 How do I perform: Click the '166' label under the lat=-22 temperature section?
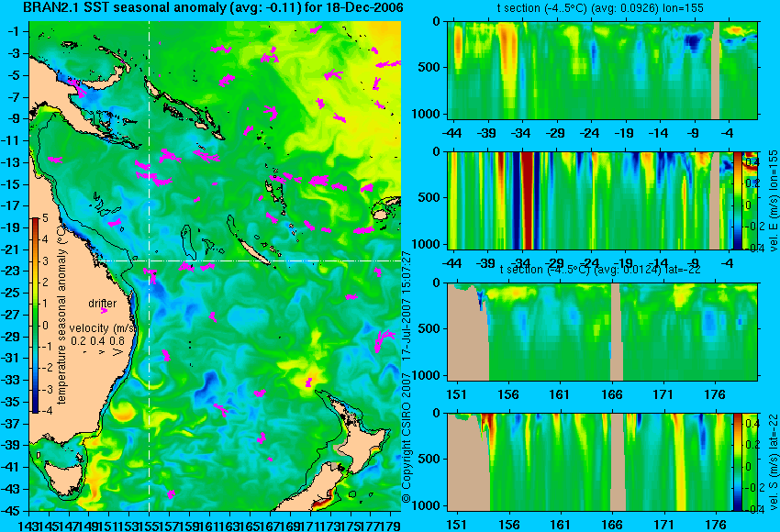(x=612, y=394)
